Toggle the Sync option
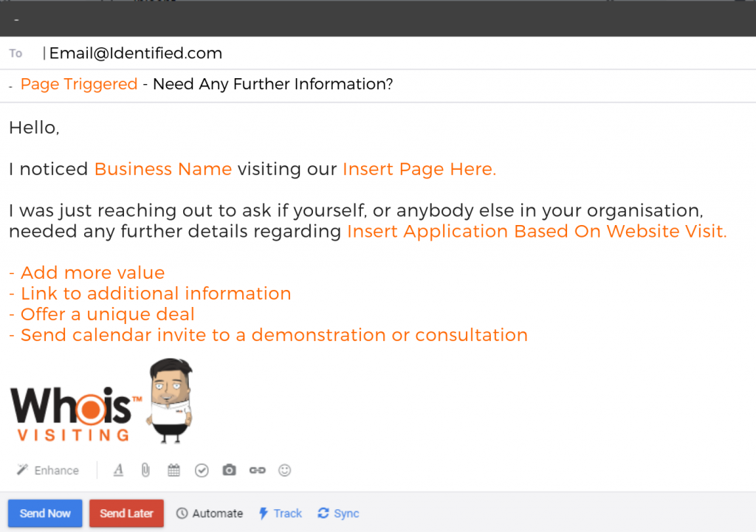Image resolution: width=756 pixels, height=532 pixels. click(x=338, y=514)
